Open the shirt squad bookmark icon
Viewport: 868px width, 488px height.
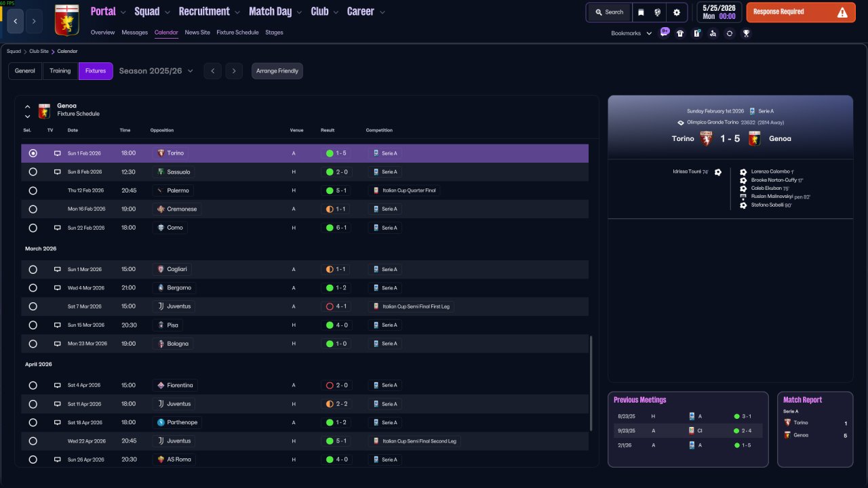(680, 33)
